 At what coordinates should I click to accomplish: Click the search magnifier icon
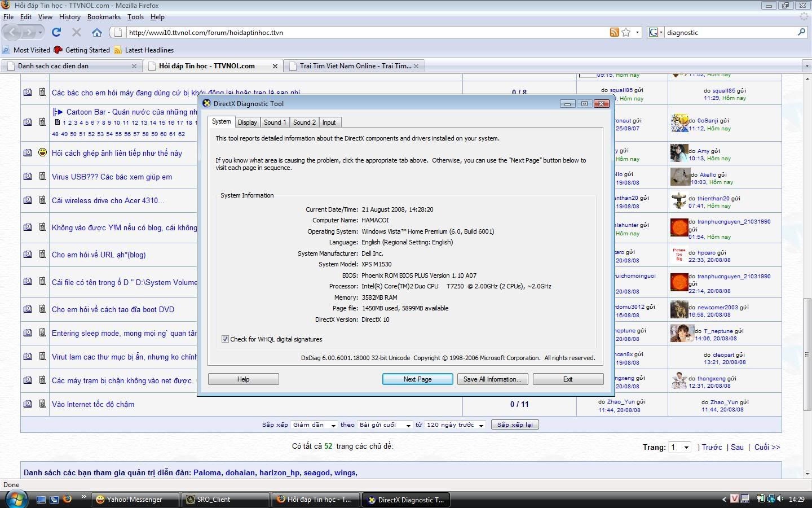801,32
